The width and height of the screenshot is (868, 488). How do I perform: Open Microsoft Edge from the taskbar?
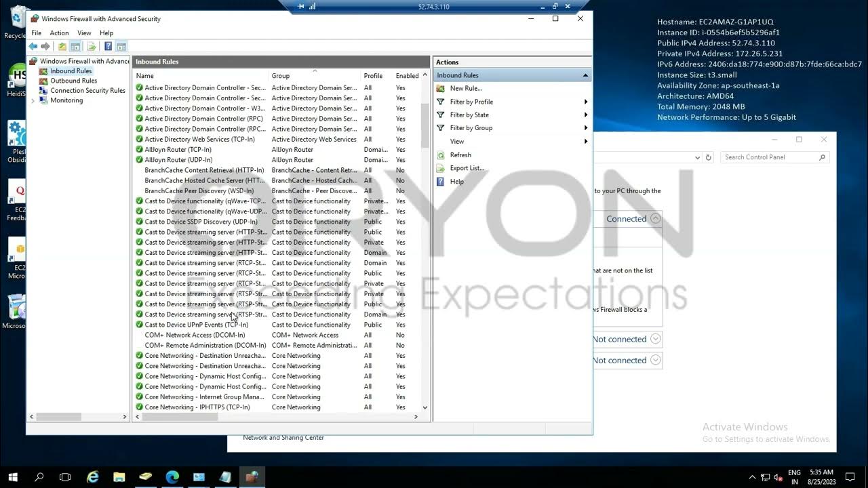172,477
